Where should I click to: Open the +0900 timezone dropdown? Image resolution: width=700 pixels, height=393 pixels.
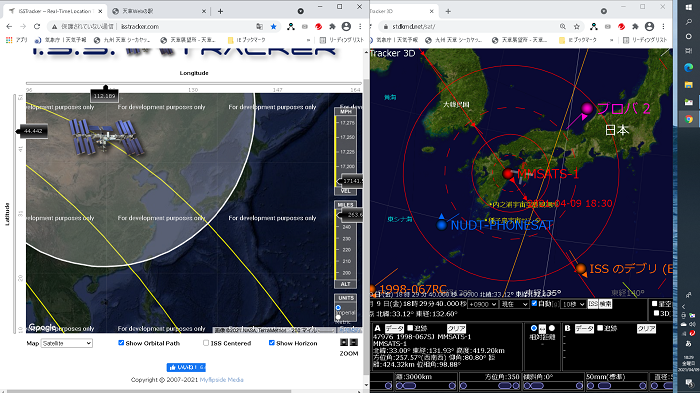tap(483, 304)
